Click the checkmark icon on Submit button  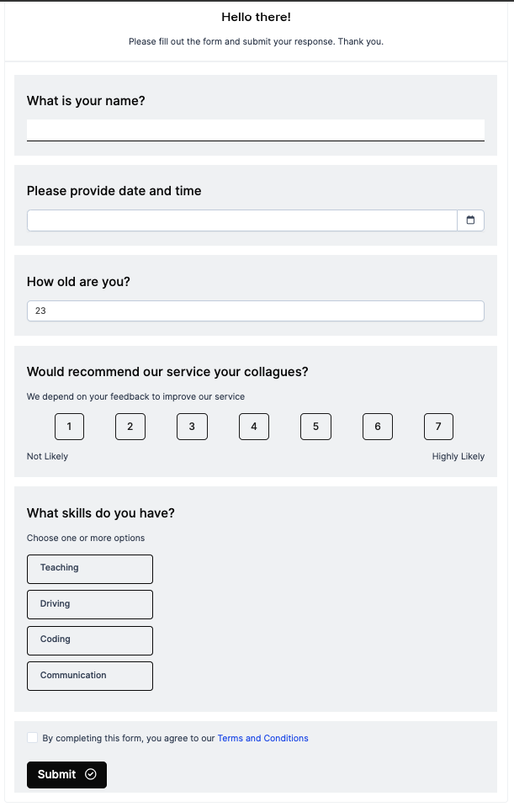coord(91,774)
